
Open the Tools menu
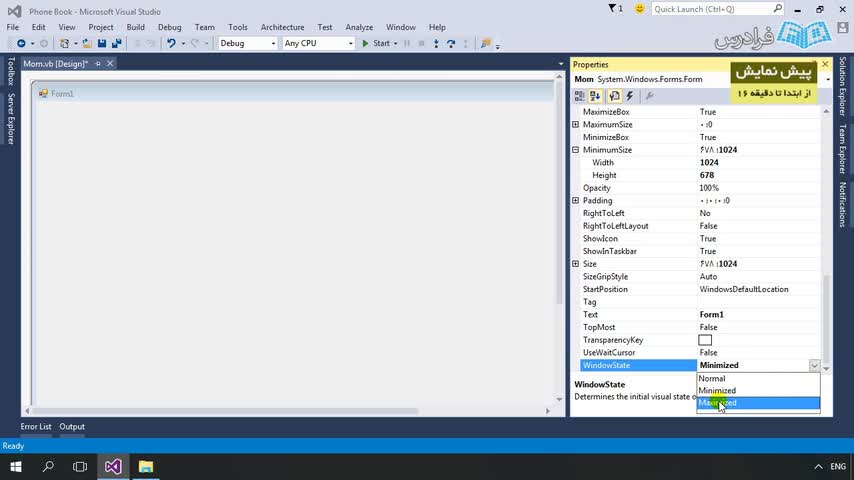tap(237, 27)
